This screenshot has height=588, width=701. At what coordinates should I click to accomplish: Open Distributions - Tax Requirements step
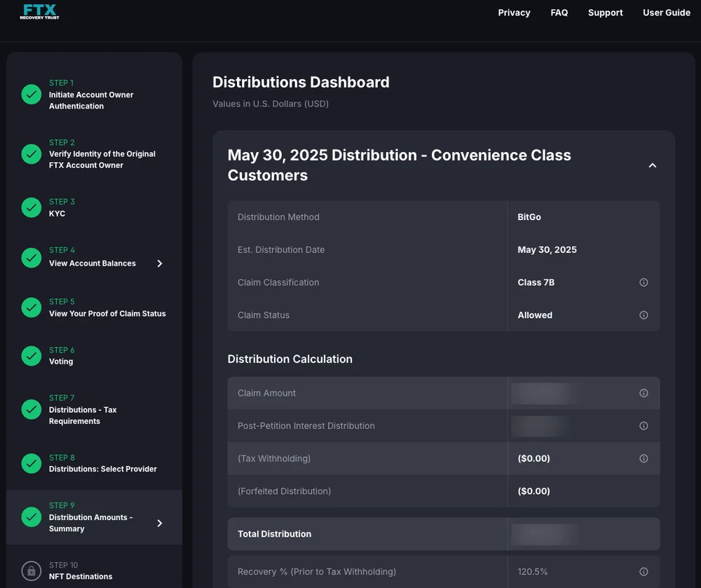point(83,416)
